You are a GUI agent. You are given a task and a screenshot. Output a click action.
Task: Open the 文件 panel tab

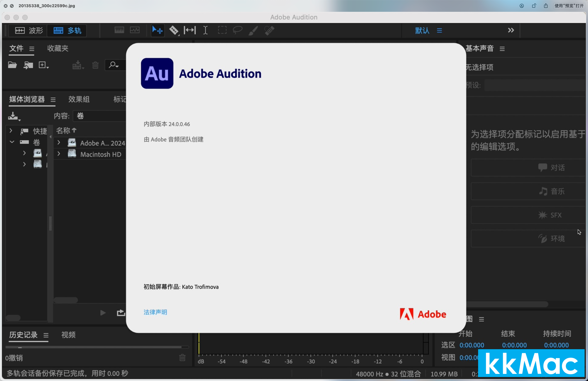(16, 48)
